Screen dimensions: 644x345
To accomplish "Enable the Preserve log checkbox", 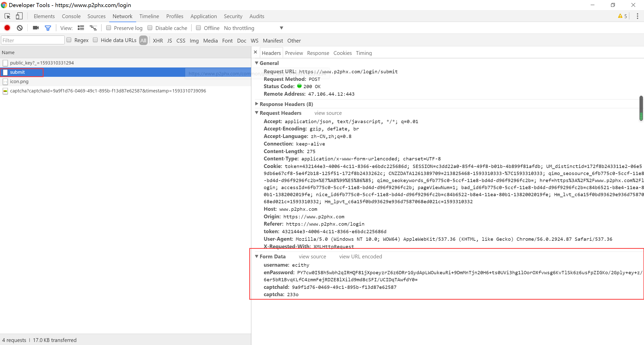I will pyautogui.click(x=109, y=28).
